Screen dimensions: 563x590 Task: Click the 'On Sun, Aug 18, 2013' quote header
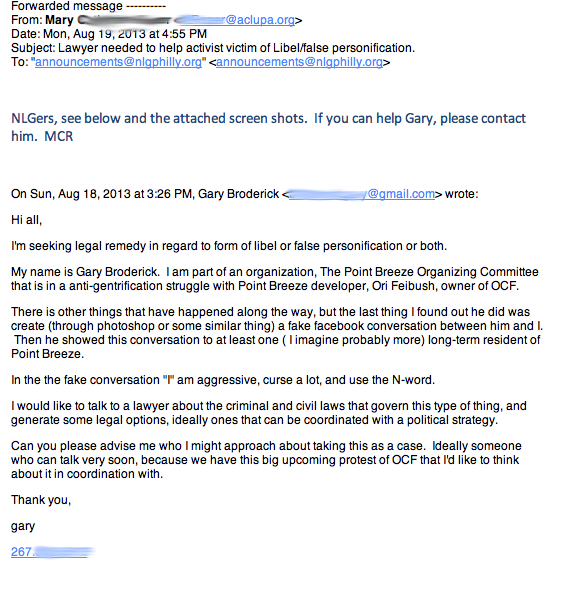[244, 194]
